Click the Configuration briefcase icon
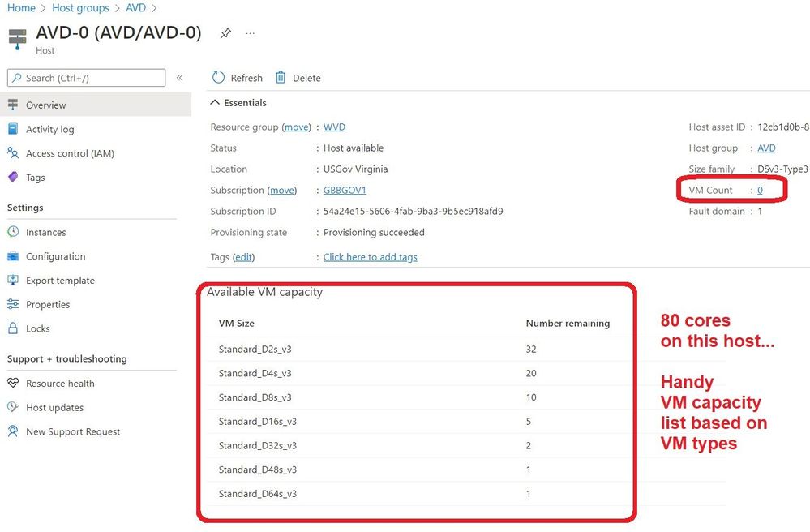This screenshot has height=532, width=810. [13, 255]
